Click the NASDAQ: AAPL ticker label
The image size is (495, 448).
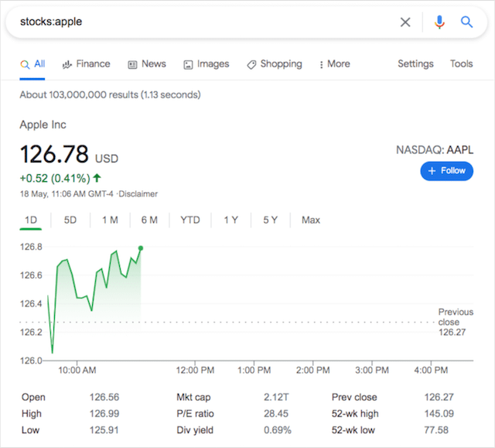pos(435,150)
